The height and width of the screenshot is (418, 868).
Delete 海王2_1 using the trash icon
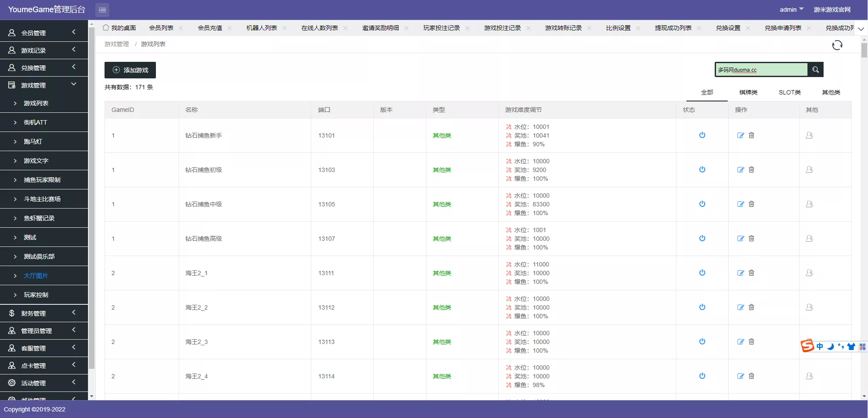pyautogui.click(x=751, y=273)
